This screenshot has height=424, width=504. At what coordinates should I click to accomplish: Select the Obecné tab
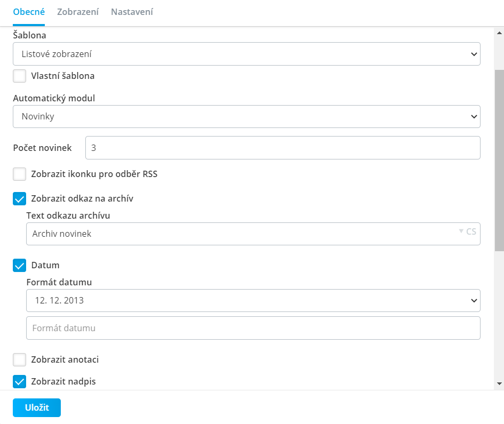coord(29,12)
